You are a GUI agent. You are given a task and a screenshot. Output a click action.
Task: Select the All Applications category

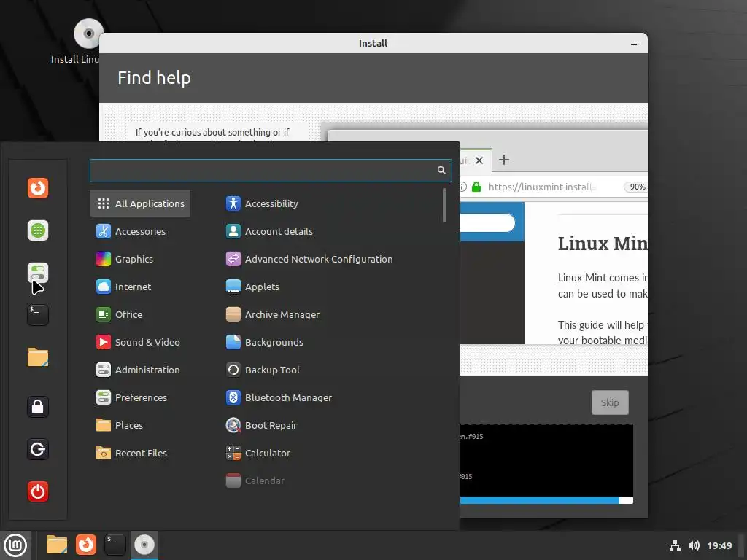pyautogui.click(x=140, y=203)
